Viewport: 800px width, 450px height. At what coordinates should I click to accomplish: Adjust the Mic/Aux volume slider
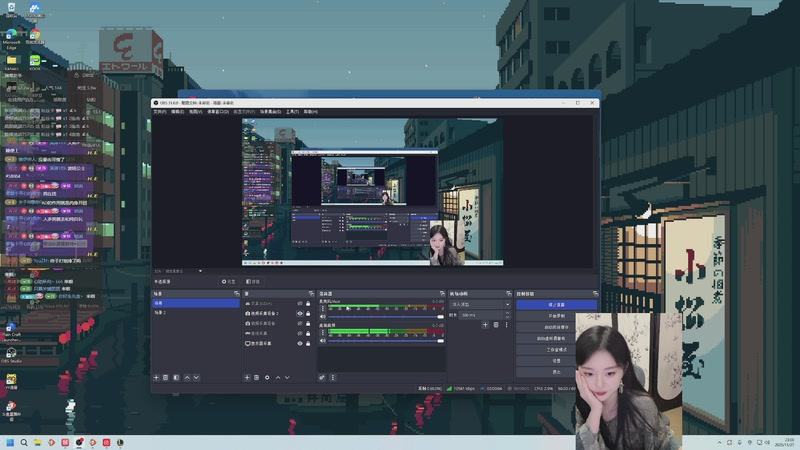(x=386, y=317)
